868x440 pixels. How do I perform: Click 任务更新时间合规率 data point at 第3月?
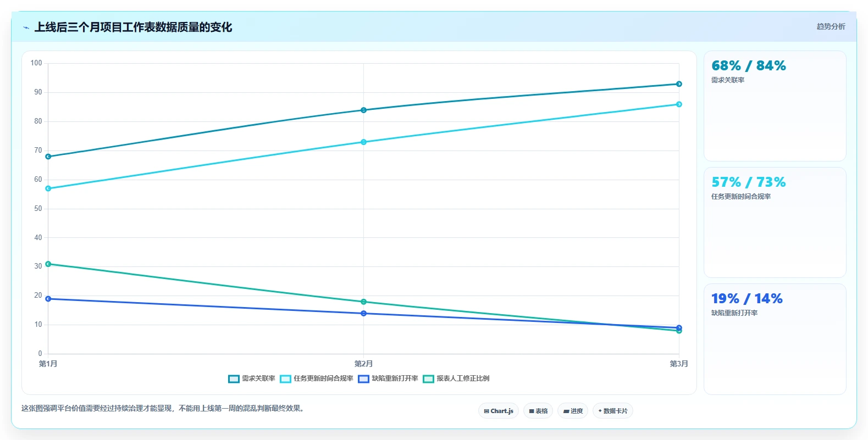coord(679,104)
